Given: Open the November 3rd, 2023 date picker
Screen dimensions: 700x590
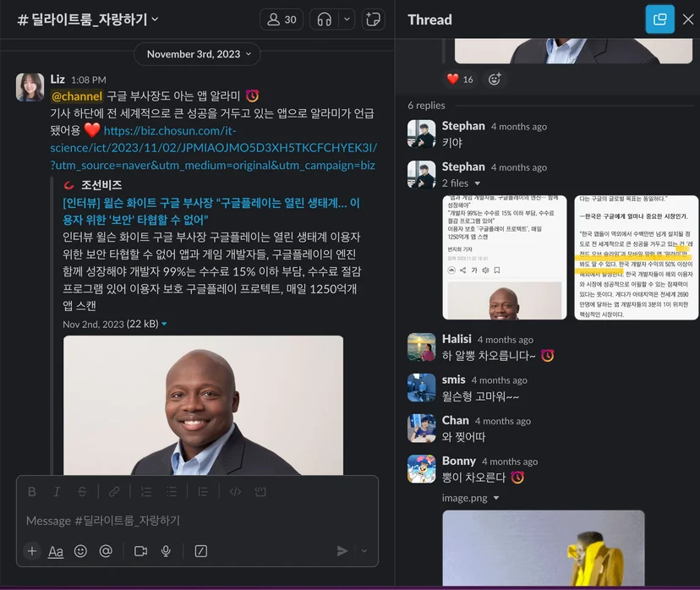Looking at the screenshot, I should click(197, 54).
